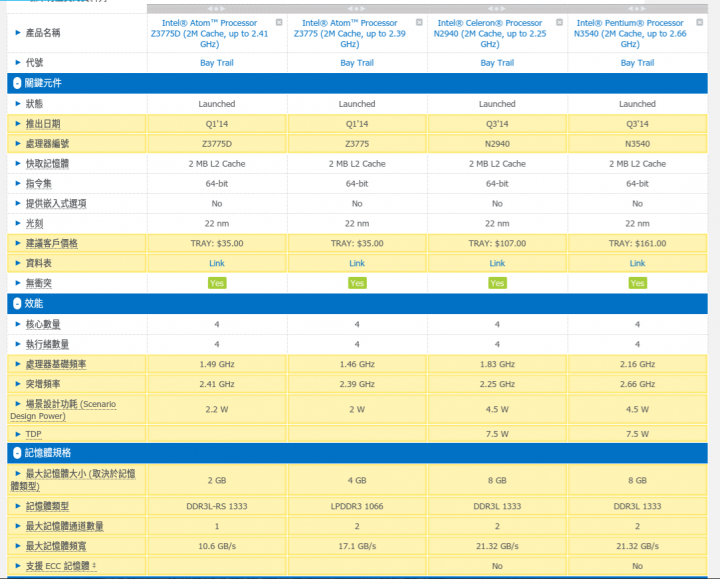Expand the 產品名稱 row arrow
Image resolution: width=720 pixels, height=579 pixels.
coord(18,33)
